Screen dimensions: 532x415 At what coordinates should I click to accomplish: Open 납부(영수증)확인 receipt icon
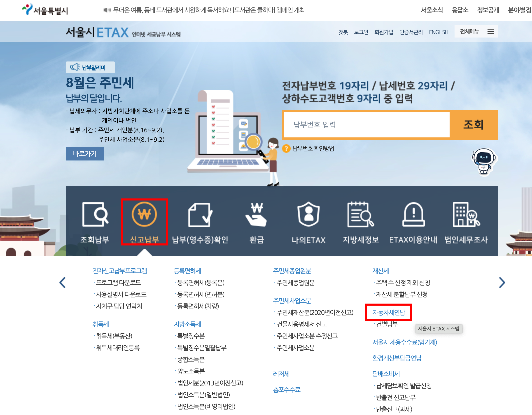200,215
